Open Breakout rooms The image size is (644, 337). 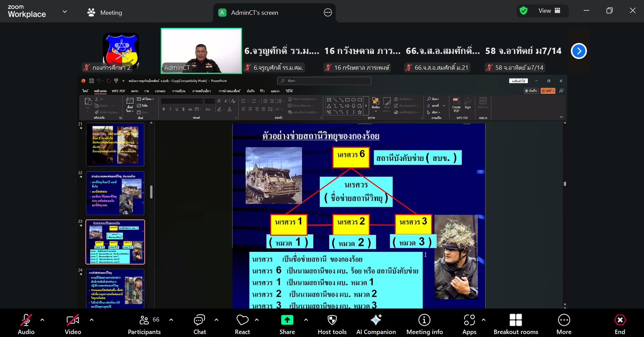tap(515, 324)
